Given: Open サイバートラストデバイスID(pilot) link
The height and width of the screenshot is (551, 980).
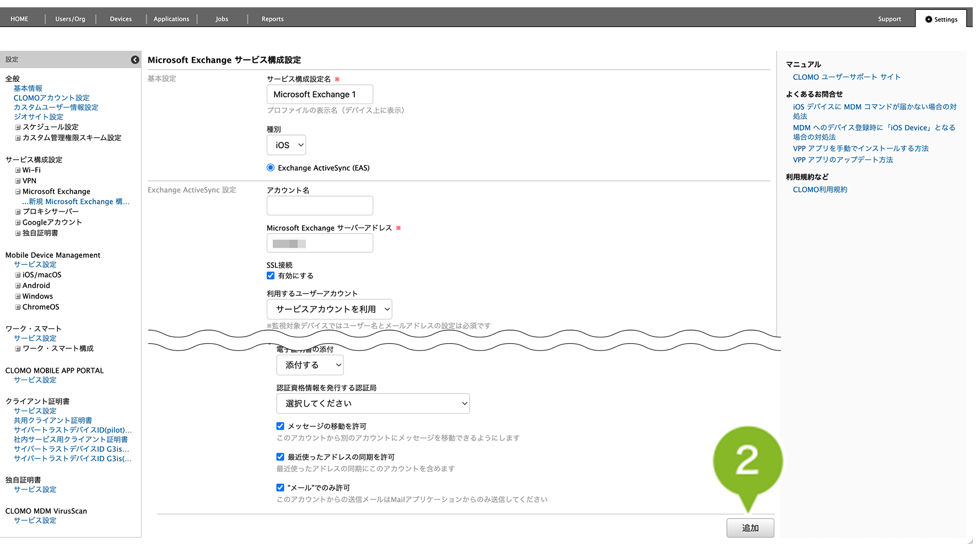Looking at the screenshot, I should coord(73,430).
